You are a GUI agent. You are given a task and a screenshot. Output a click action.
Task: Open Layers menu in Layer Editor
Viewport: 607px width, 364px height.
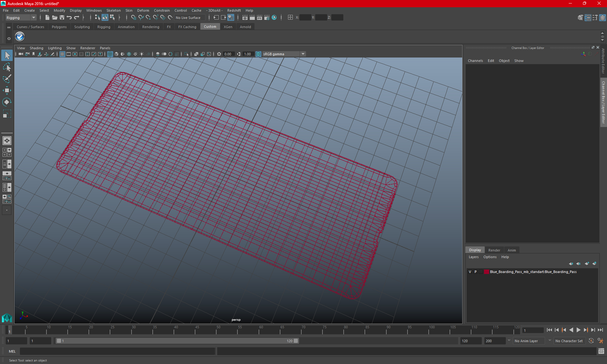(x=474, y=257)
